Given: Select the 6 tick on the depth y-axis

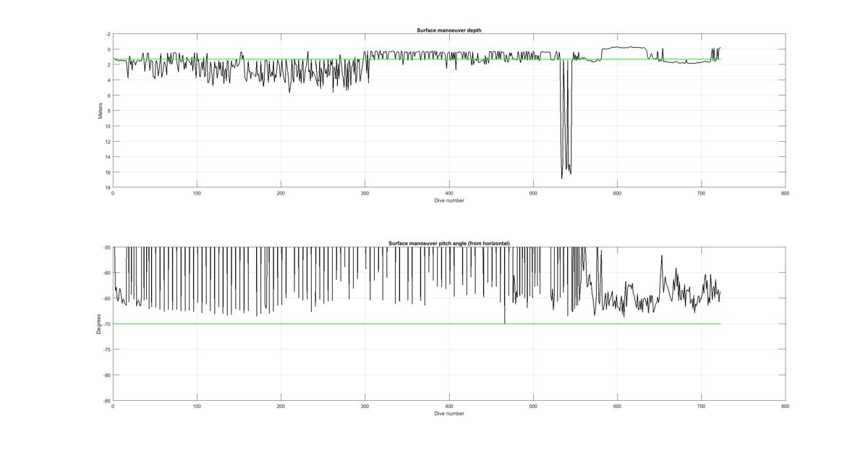Looking at the screenshot, I should pos(109,95).
